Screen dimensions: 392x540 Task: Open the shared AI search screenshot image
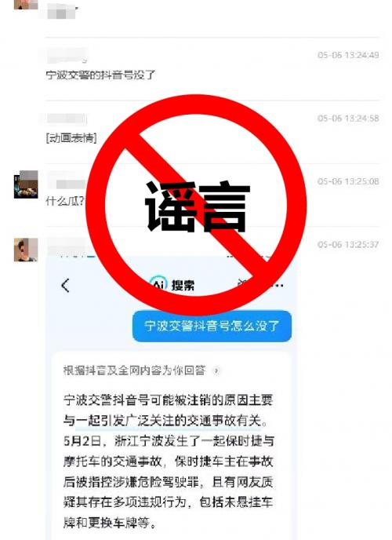coord(171,396)
